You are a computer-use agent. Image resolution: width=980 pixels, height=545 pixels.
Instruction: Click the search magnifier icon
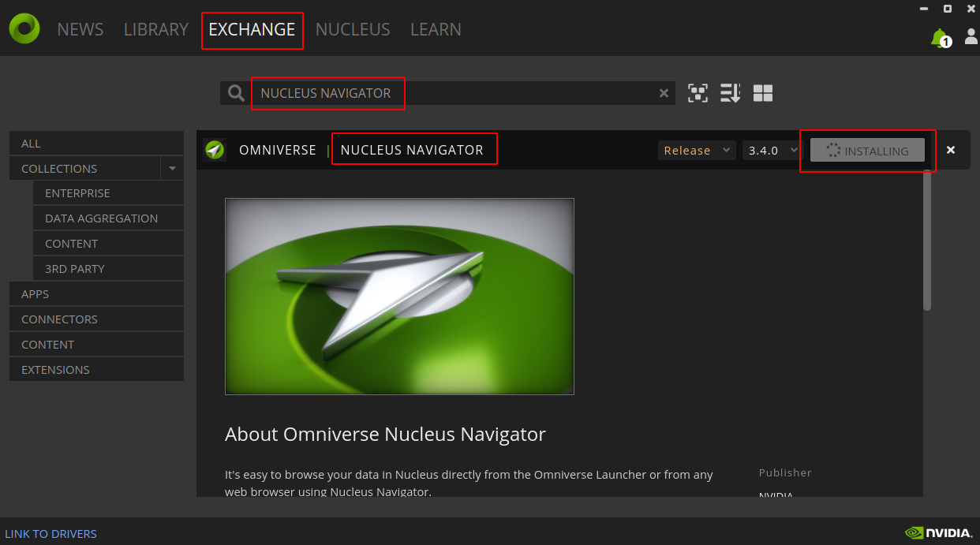pos(235,92)
